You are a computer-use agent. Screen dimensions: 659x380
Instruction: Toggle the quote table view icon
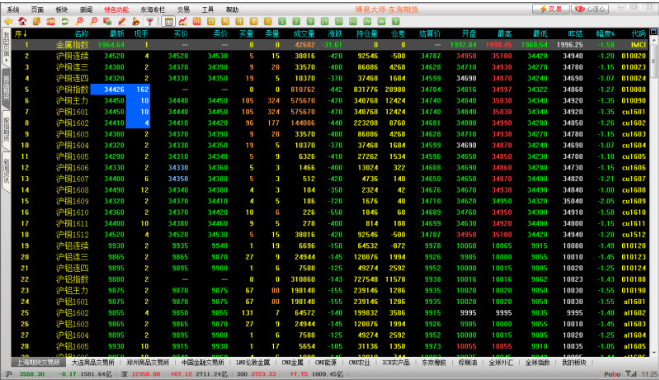(x=169, y=21)
